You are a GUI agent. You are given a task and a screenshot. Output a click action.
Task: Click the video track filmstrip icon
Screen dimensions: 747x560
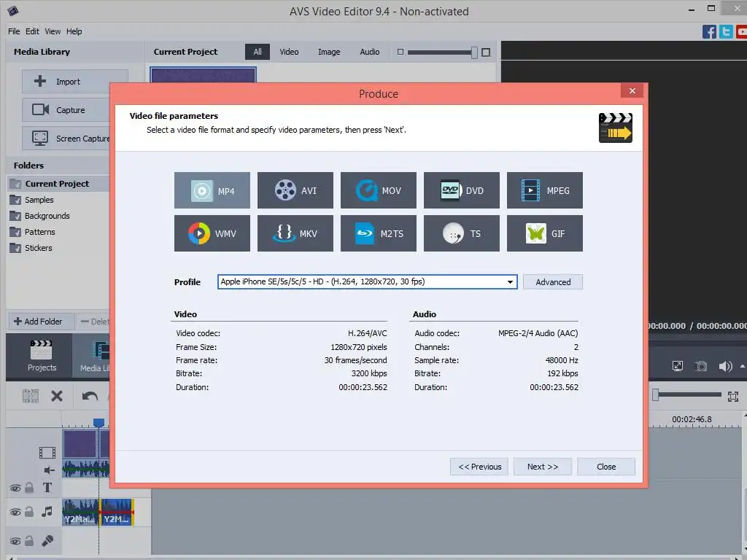[47, 452]
